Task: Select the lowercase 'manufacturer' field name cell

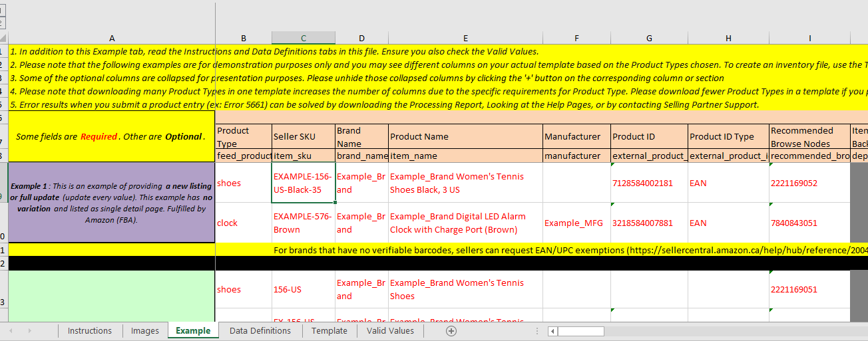Action: (x=576, y=156)
